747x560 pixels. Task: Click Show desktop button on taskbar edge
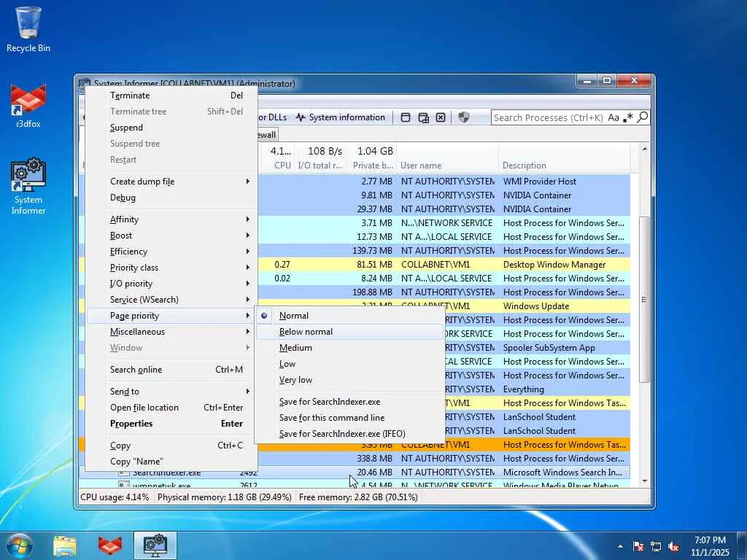tap(742, 545)
